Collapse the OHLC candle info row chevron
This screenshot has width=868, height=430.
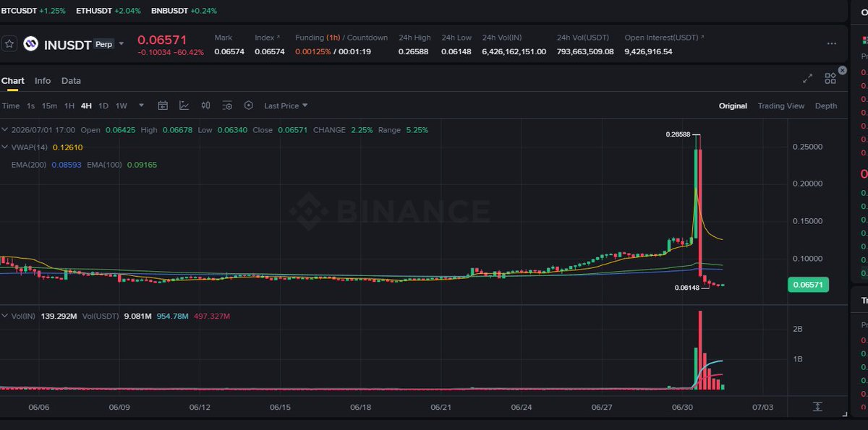[4, 130]
